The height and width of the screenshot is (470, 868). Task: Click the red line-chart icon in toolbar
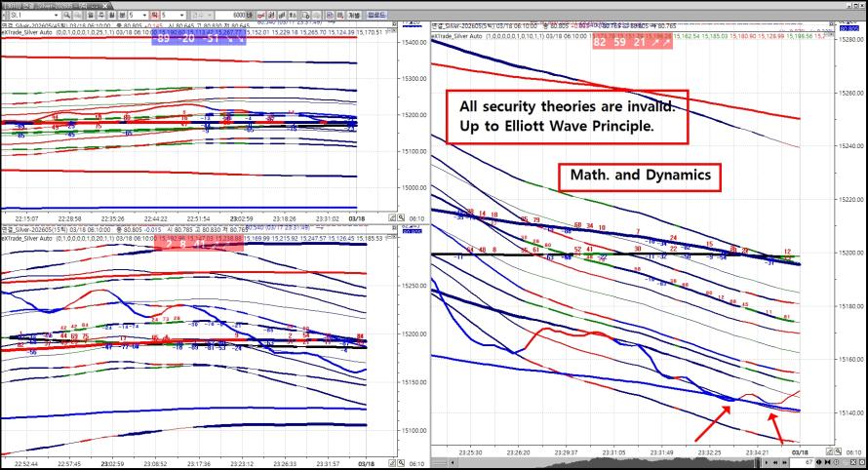click(260, 15)
